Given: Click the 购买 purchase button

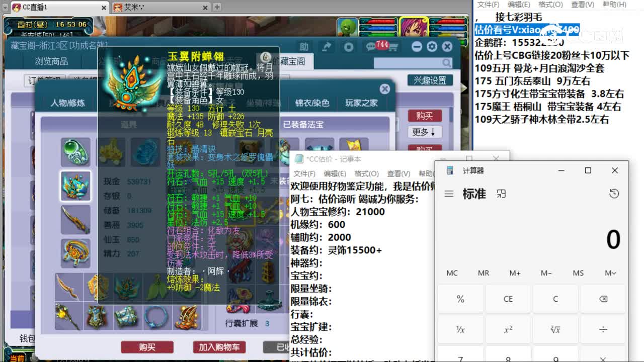Looking at the screenshot, I should click(x=147, y=347).
